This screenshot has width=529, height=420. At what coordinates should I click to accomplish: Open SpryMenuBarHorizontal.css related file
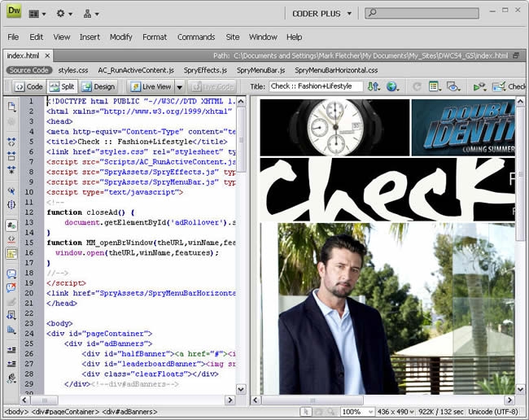coord(336,70)
